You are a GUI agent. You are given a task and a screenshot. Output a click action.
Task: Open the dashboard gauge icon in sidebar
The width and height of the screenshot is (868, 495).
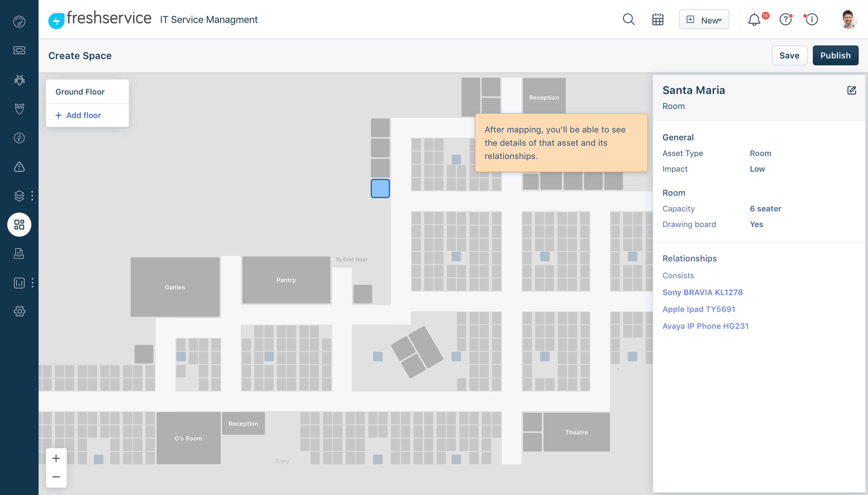tap(19, 21)
